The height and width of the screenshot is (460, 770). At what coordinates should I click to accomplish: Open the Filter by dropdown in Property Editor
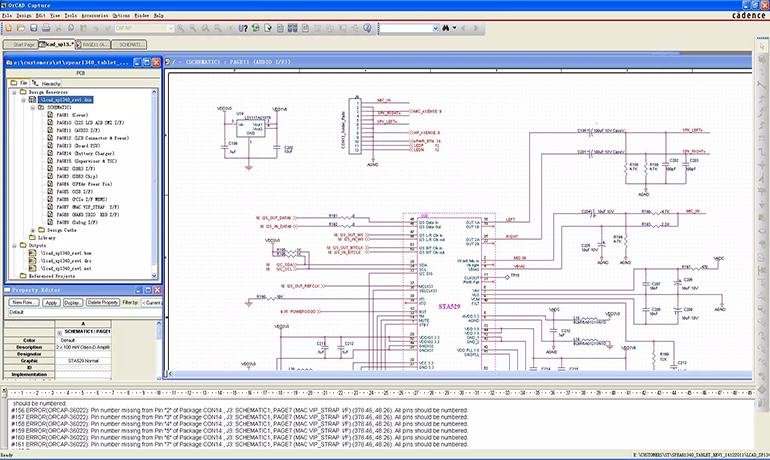point(151,302)
